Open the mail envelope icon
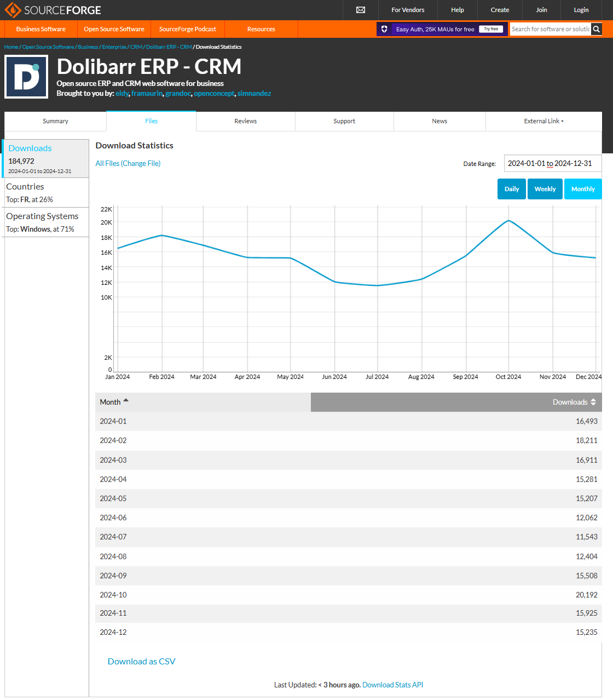 point(360,10)
